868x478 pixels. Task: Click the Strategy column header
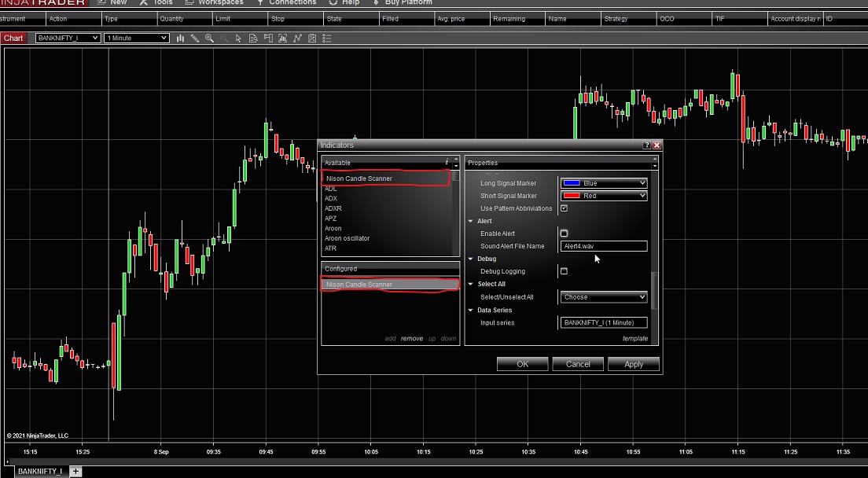pos(627,19)
